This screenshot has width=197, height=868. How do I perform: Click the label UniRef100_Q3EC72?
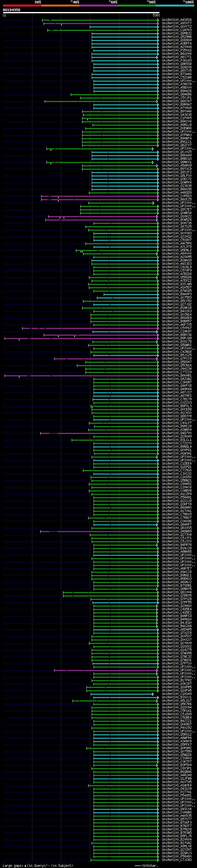point(176,179)
